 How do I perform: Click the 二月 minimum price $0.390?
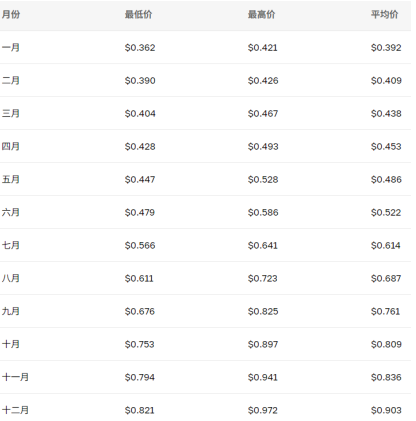[x=140, y=80]
